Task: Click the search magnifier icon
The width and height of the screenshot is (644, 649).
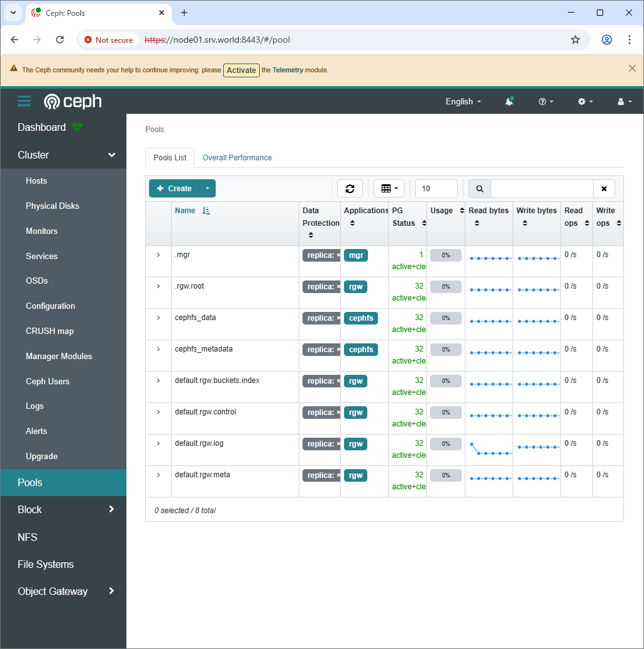Action: point(479,188)
